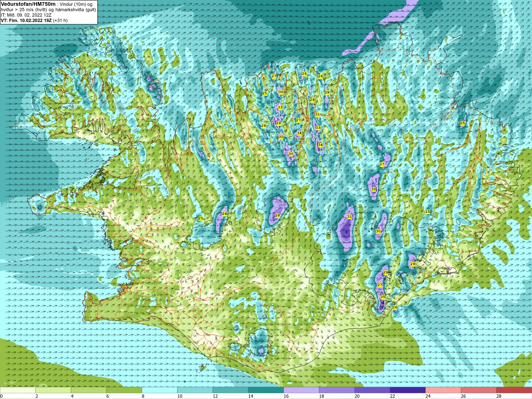Click the 2–4 m/s light green legend swatch
532x399 pixels.
pyautogui.click(x=53, y=390)
